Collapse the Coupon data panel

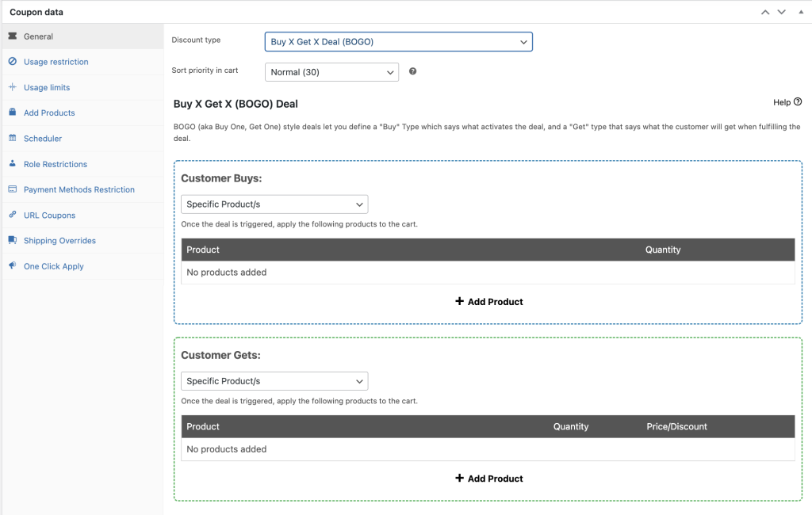tap(801, 11)
